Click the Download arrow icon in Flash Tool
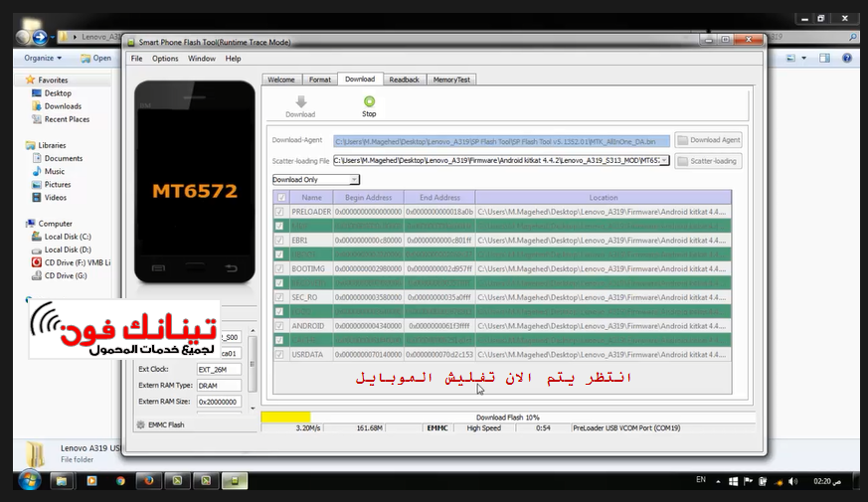 click(x=300, y=101)
